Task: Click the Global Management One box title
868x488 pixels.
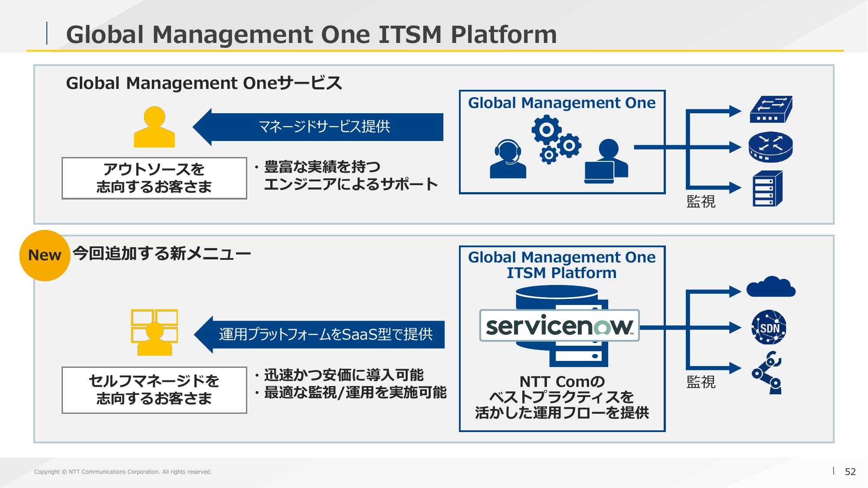Action: (562, 103)
